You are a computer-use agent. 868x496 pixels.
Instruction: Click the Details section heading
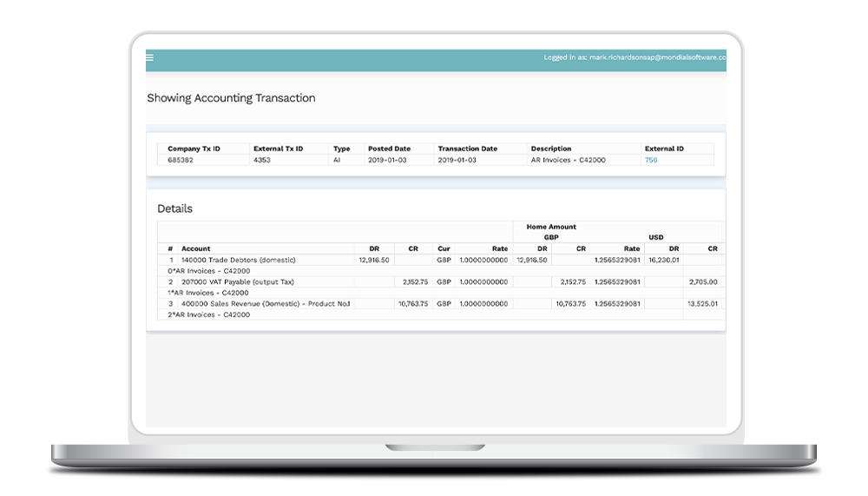(x=174, y=208)
